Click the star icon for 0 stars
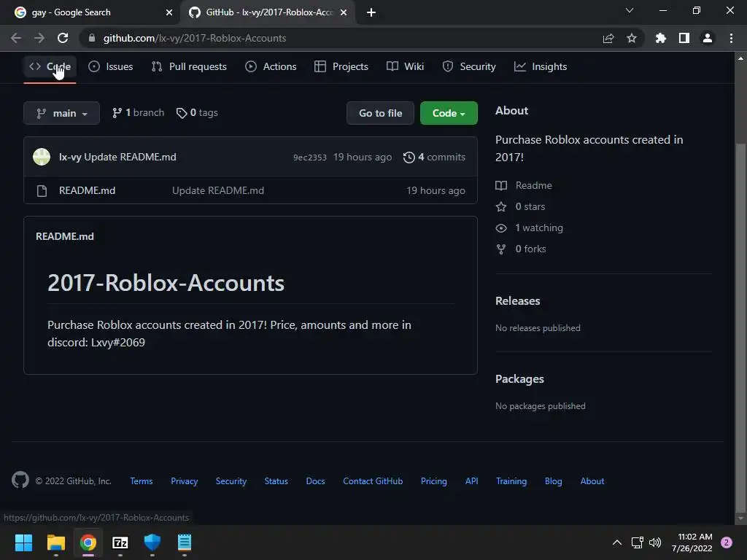Viewport: 747px width, 560px height. pos(501,206)
